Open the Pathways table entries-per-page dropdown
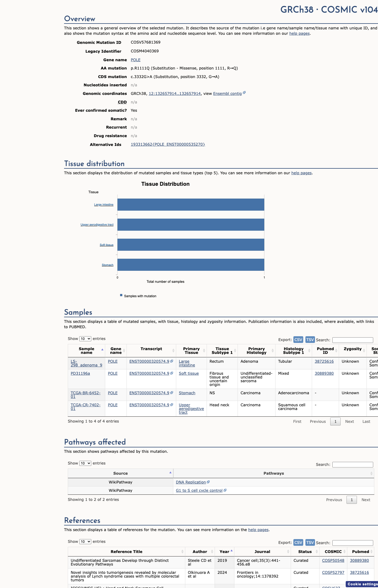Image resolution: width=378 pixels, height=588 pixels. click(85, 463)
